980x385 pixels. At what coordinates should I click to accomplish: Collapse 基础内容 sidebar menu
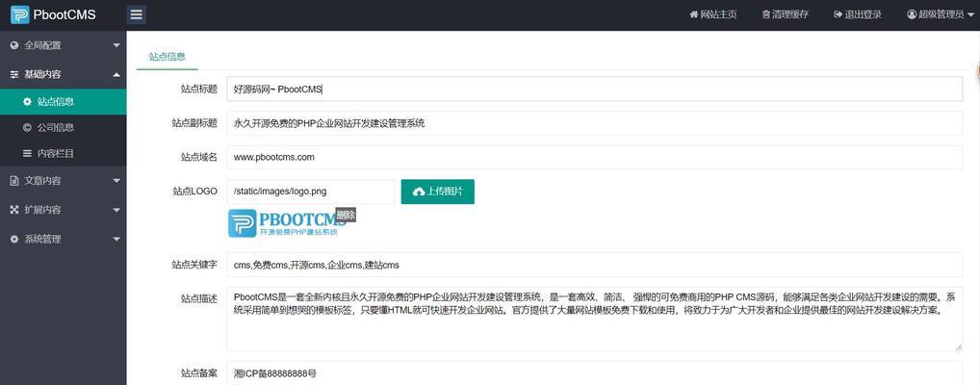(x=64, y=74)
